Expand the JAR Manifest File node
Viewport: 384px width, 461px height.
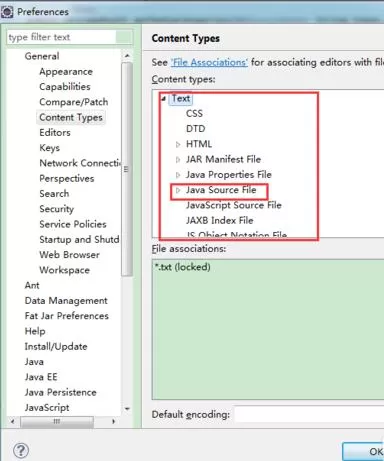(178, 160)
